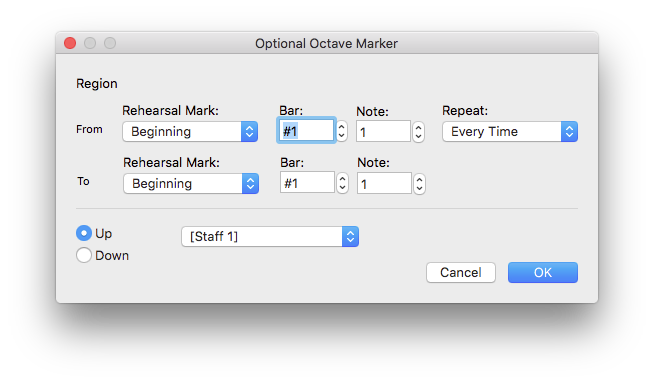The width and height of the screenshot is (654, 383).
Task: Click the Cancel button
Action: 461,272
